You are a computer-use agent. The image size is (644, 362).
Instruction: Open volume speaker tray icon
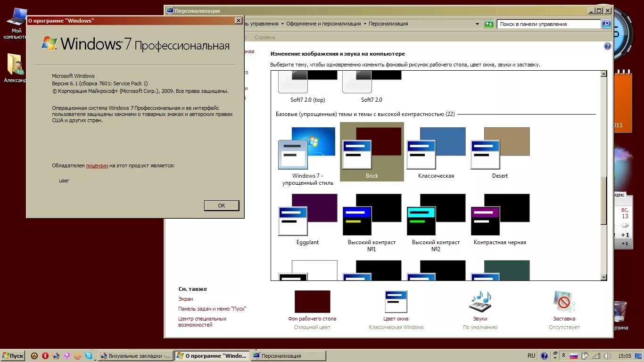(607, 356)
